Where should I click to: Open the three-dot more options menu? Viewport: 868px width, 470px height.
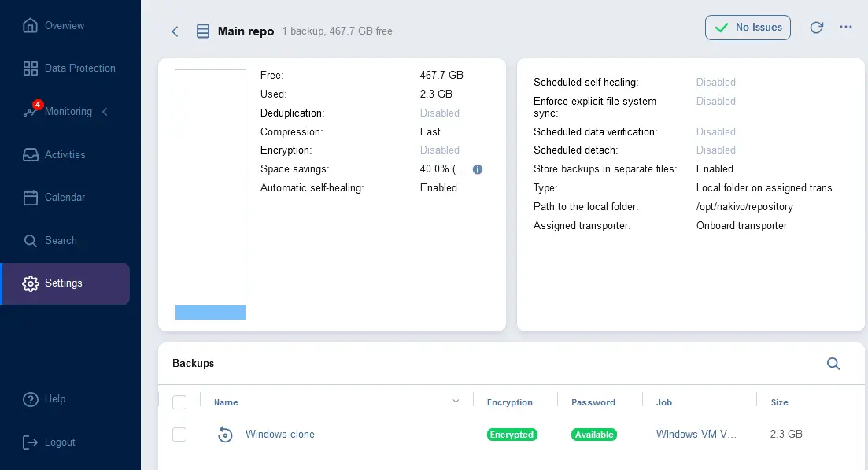coord(846,28)
